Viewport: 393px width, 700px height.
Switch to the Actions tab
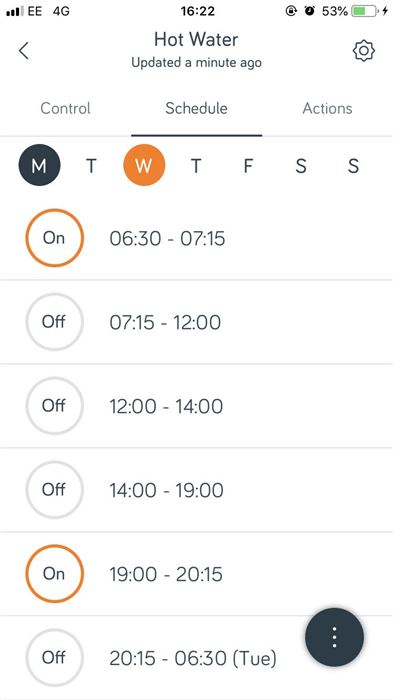click(x=327, y=108)
